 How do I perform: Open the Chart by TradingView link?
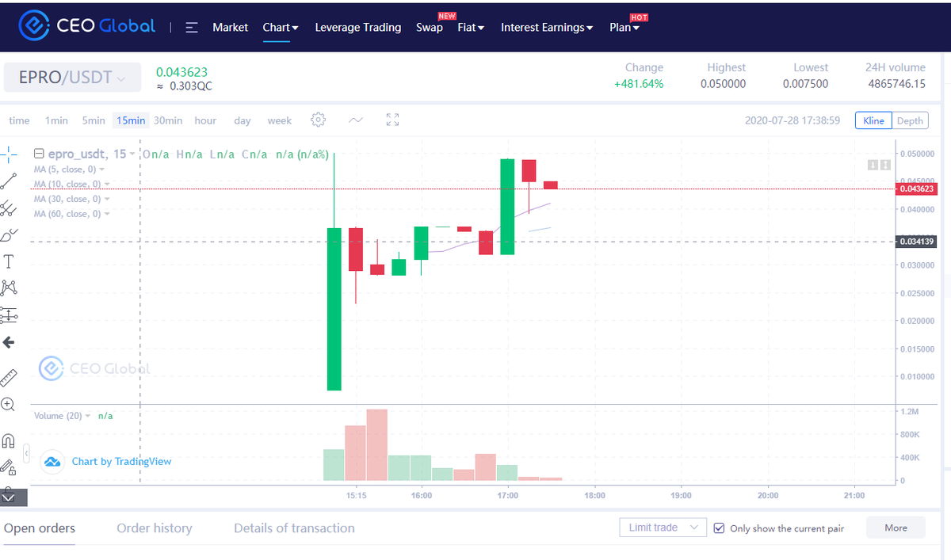pyautogui.click(x=121, y=461)
